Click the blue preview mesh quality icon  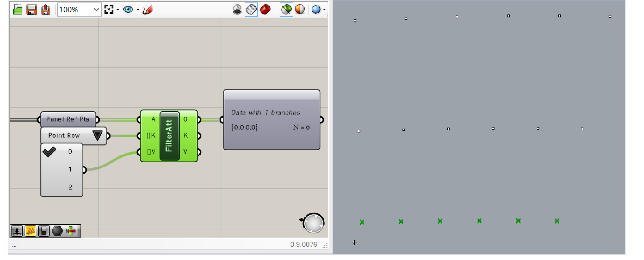click(x=316, y=10)
